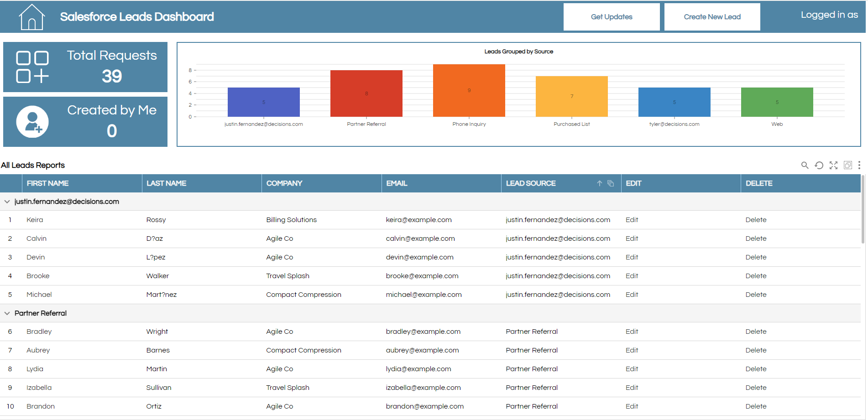Click the green Web chart bar
Image resolution: width=868 pixels, height=420 pixels.
point(777,102)
